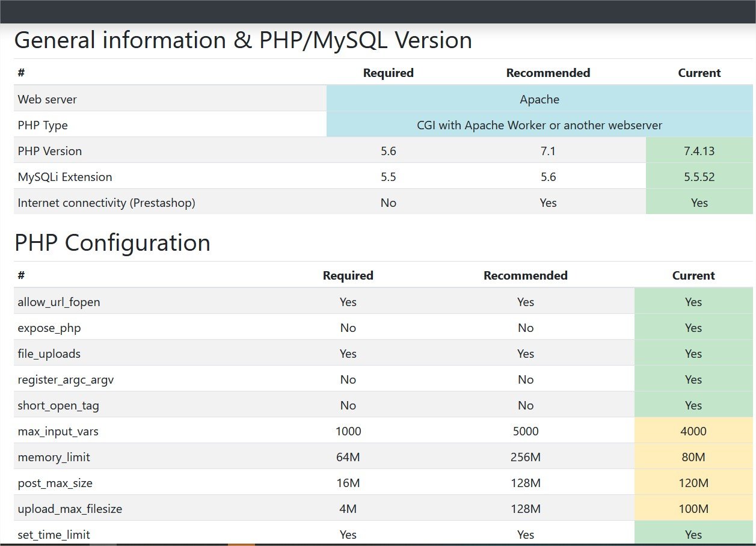756x546 pixels.
Task: Click the dark top navigation bar
Action: coord(378,11)
